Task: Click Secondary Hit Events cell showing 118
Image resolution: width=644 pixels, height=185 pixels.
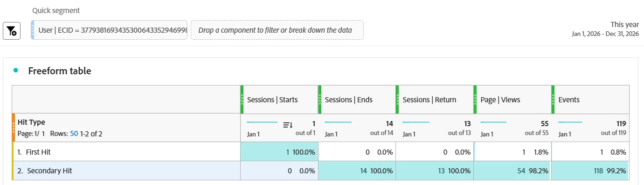Action: 590,171
